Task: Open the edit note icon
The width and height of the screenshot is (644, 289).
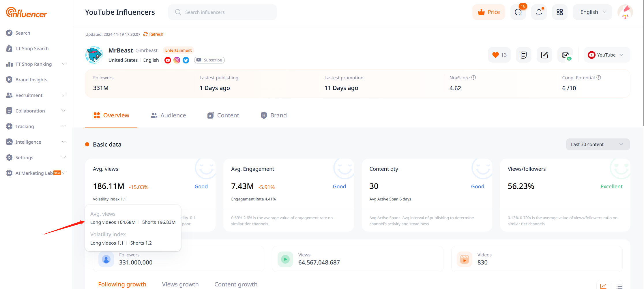Action: [544, 55]
